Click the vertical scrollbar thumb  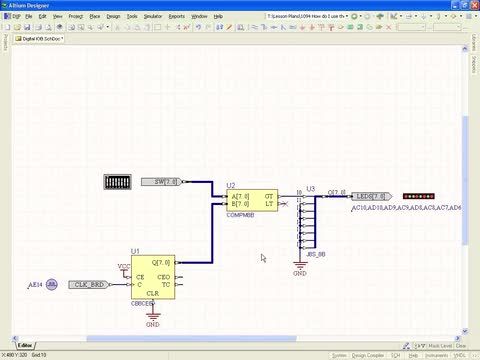[x=465, y=180]
